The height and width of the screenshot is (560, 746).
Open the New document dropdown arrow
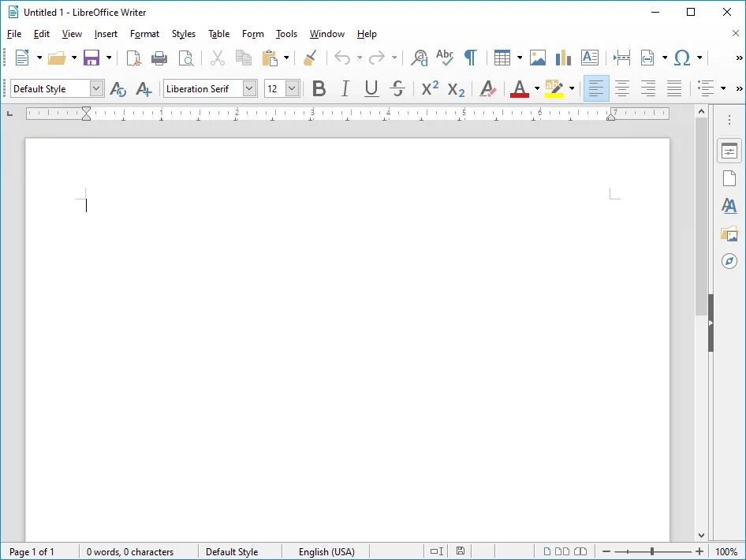(x=39, y=58)
